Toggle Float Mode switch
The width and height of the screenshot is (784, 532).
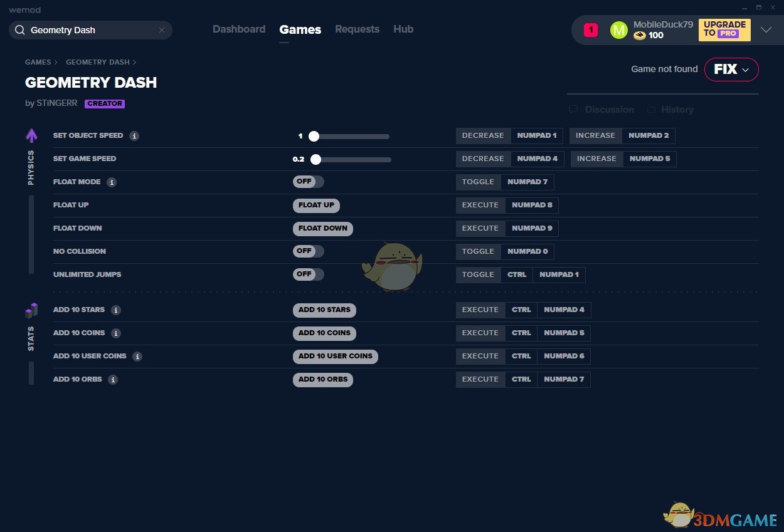(309, 182)
